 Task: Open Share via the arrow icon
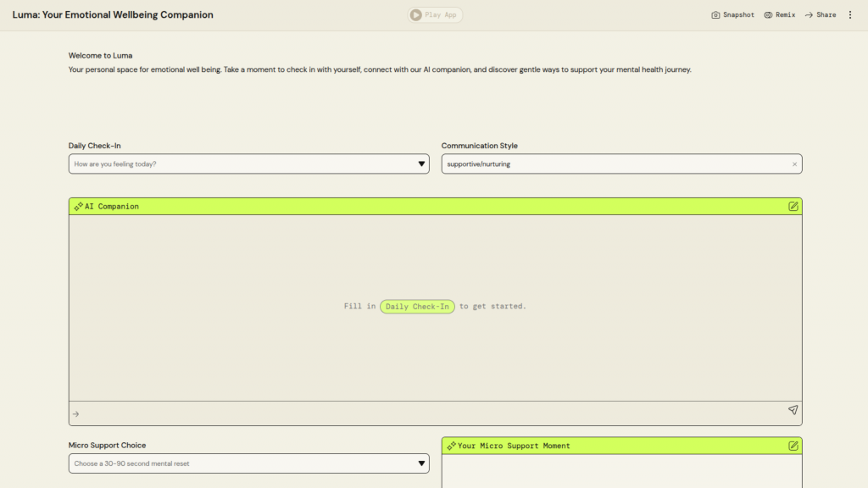[x=810, y=15]
